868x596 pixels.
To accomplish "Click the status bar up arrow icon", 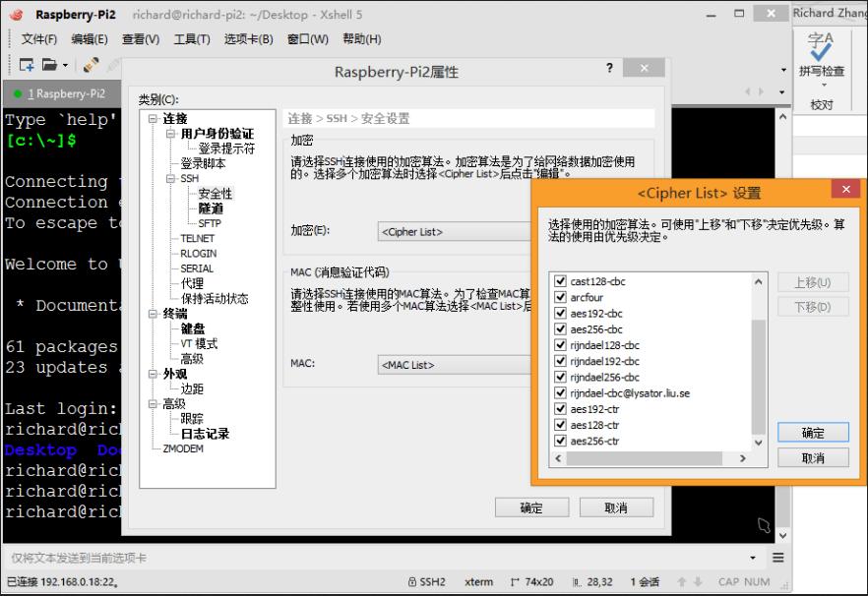I will pyautogui.click(x=681, y=581).
